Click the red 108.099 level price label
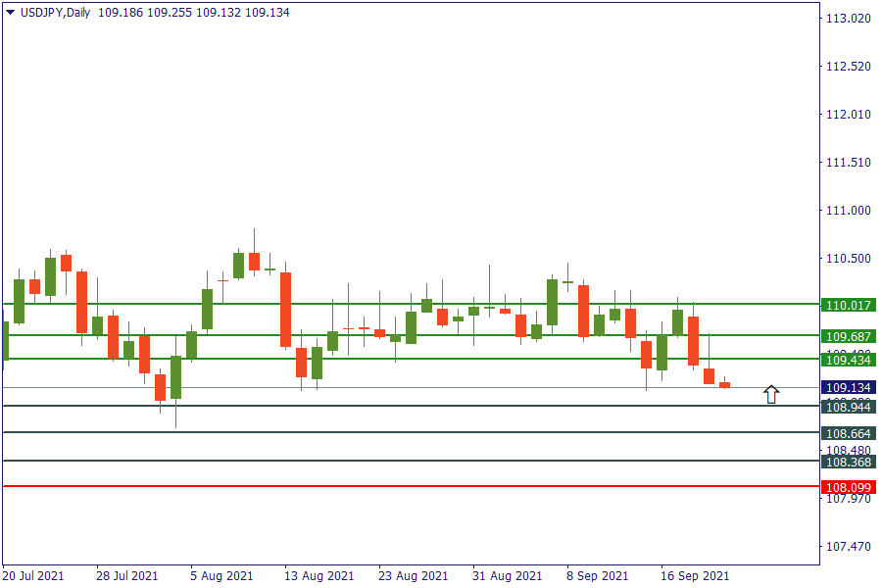The image size is (882, 588). (849, 487)
